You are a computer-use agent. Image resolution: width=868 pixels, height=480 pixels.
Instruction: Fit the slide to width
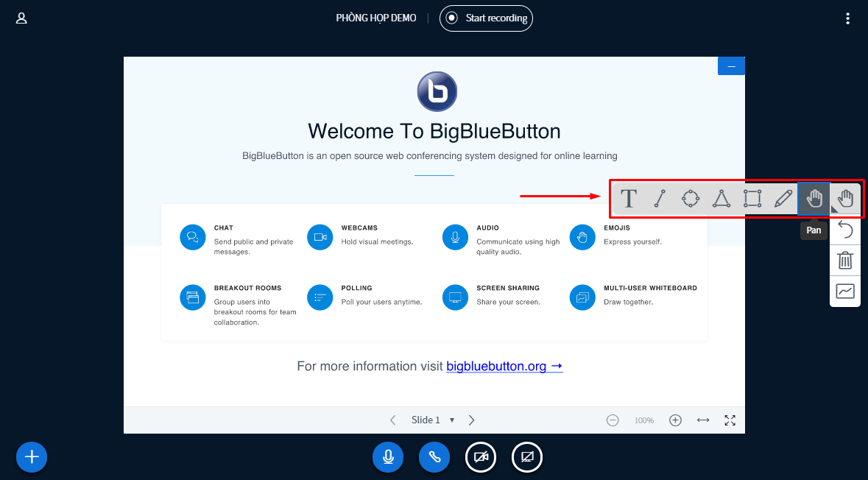(x=703, y=420)
